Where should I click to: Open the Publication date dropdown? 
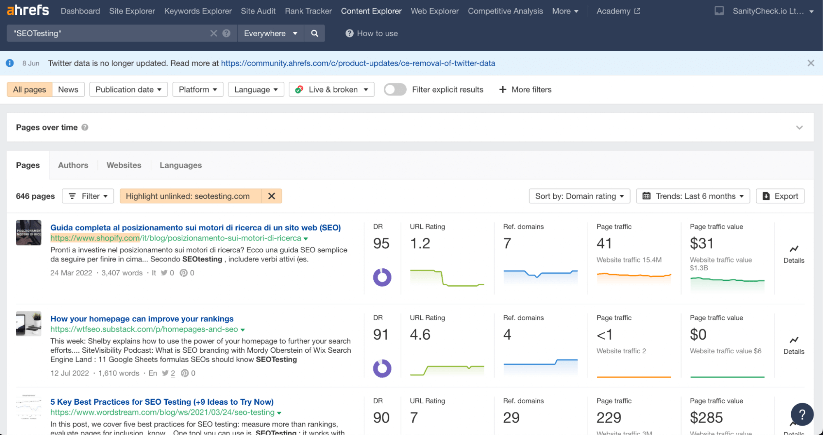point(128,89)
